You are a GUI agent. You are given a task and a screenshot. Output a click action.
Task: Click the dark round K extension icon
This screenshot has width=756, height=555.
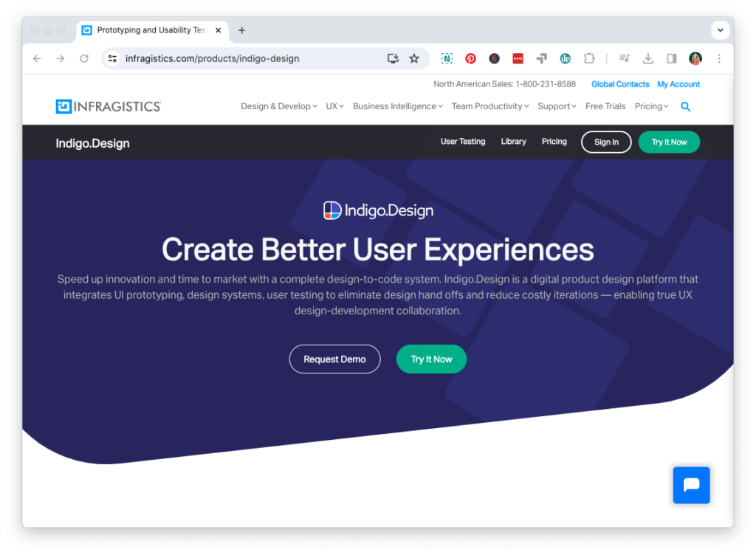[x=494, y=58]
